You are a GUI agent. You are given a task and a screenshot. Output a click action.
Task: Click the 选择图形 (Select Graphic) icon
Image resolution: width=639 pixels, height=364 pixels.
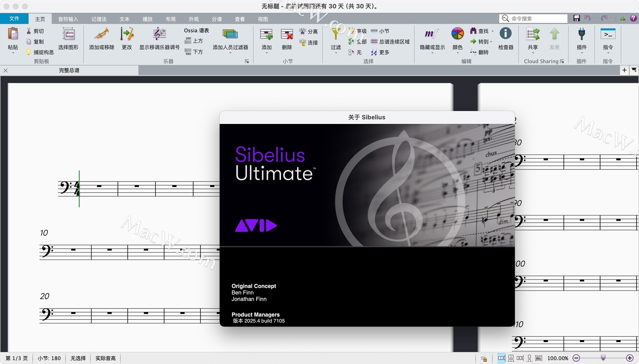(68, 34)
